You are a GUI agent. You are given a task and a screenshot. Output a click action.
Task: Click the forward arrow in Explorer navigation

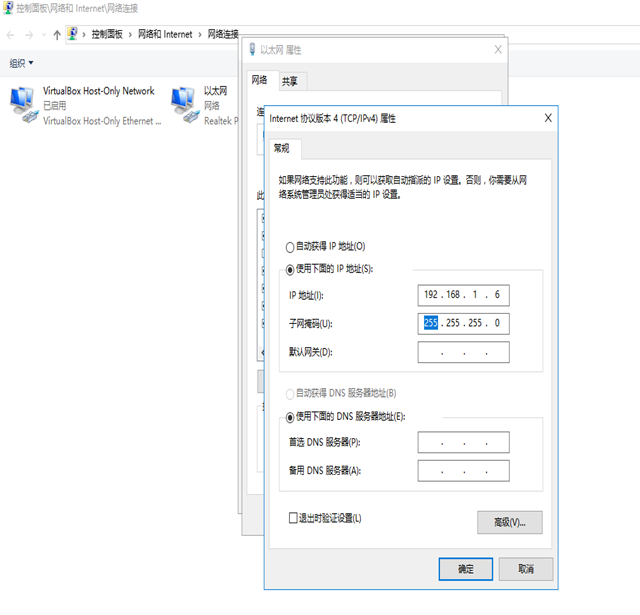pyautogui.click(x=29, y=35)
